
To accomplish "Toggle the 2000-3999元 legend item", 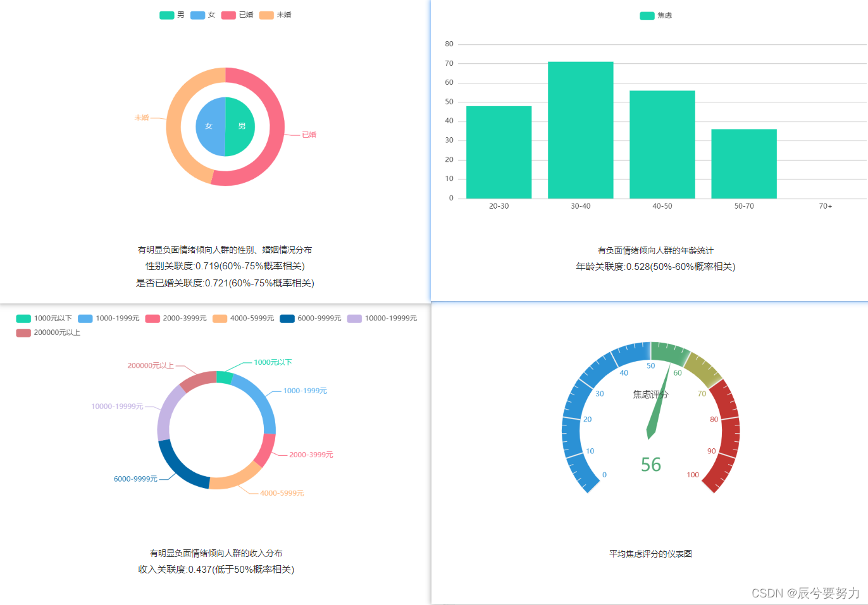I will 176,318.
